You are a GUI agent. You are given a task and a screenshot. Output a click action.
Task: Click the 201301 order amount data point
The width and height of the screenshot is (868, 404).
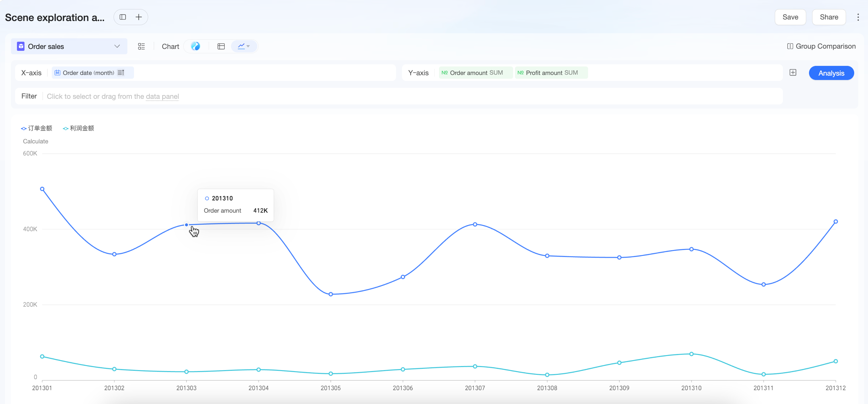[42, 189]
